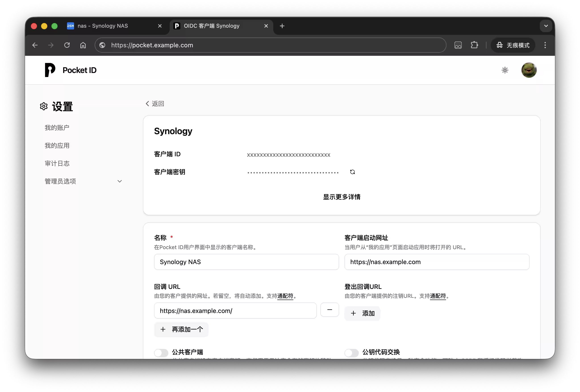Open a new browser tab

(x=282, y=26)
